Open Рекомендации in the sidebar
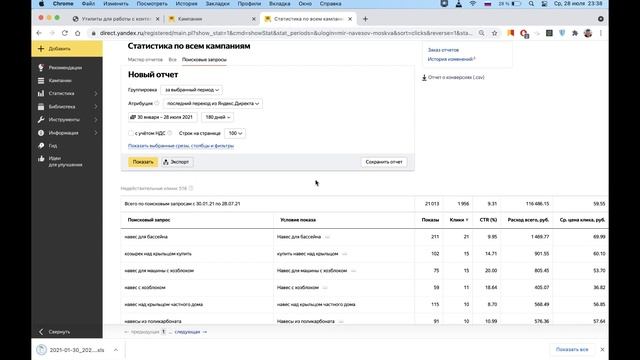This screenshot has width=640, height=360. [x=65, y=68]
